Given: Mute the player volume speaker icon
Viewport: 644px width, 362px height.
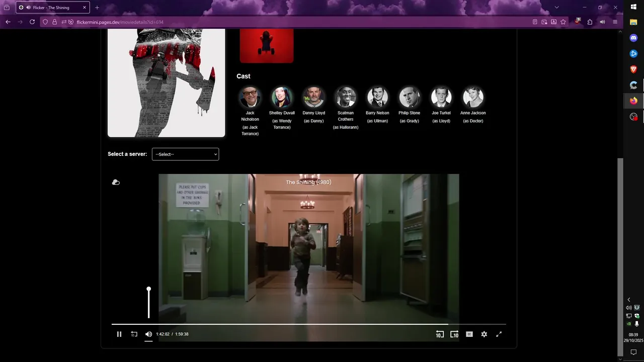Looking at the screenshot, I should click(148, 334).
